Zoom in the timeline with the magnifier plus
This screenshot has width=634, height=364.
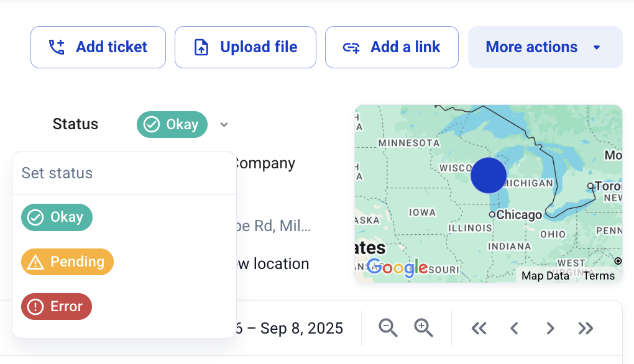click(423, 327)
